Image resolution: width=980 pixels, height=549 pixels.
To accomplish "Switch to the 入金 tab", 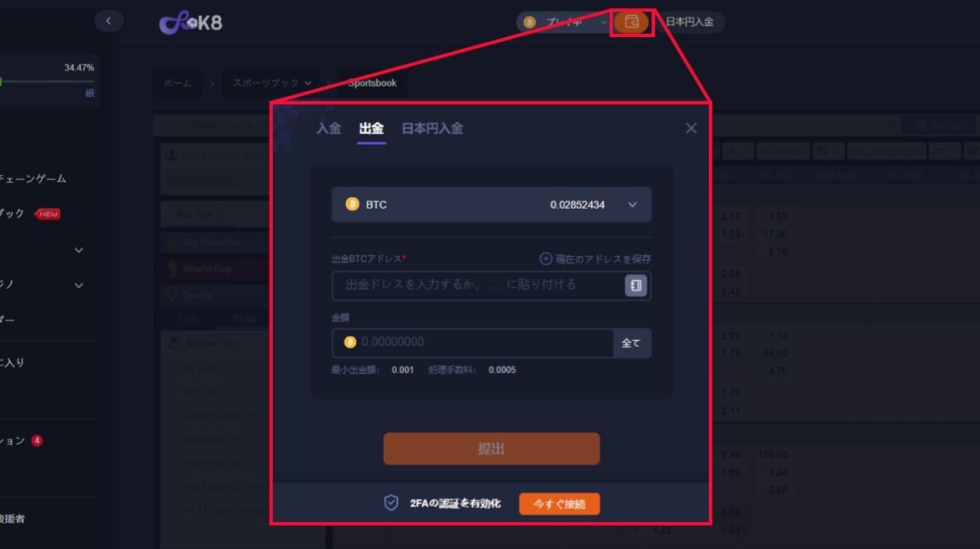I will 328,128.
